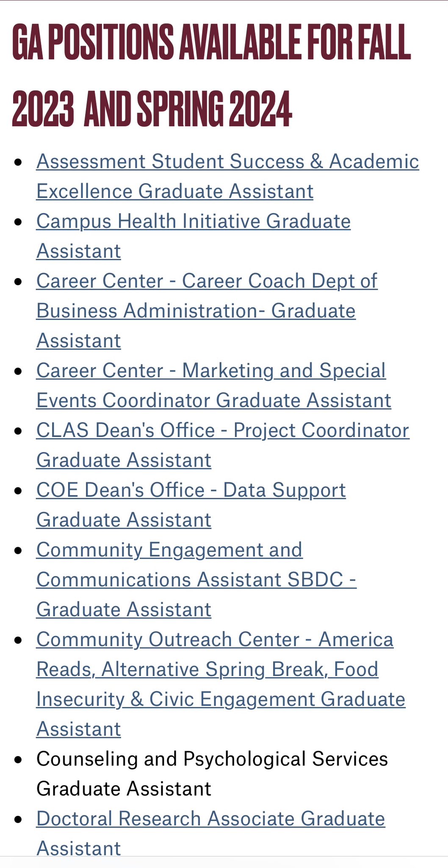Click bullet beside Doctoral Research Associate item
The width and height of the screenshot is (448, 868).
(x=18, y=819)
